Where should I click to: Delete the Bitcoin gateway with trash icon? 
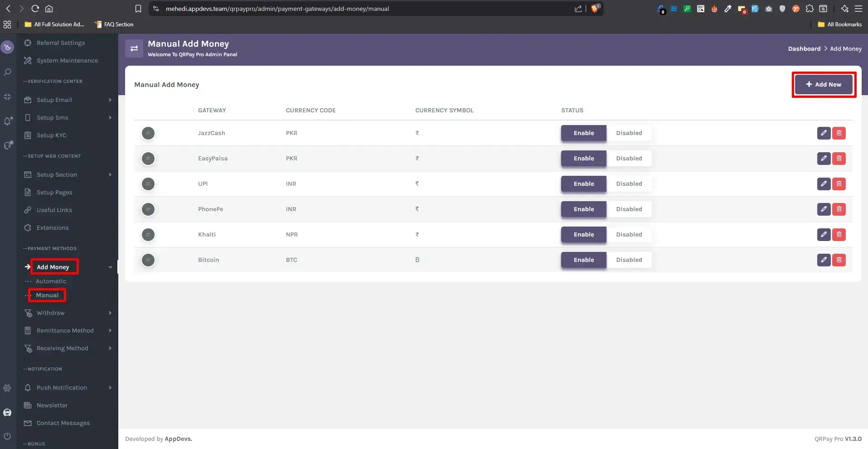[839, 260]
